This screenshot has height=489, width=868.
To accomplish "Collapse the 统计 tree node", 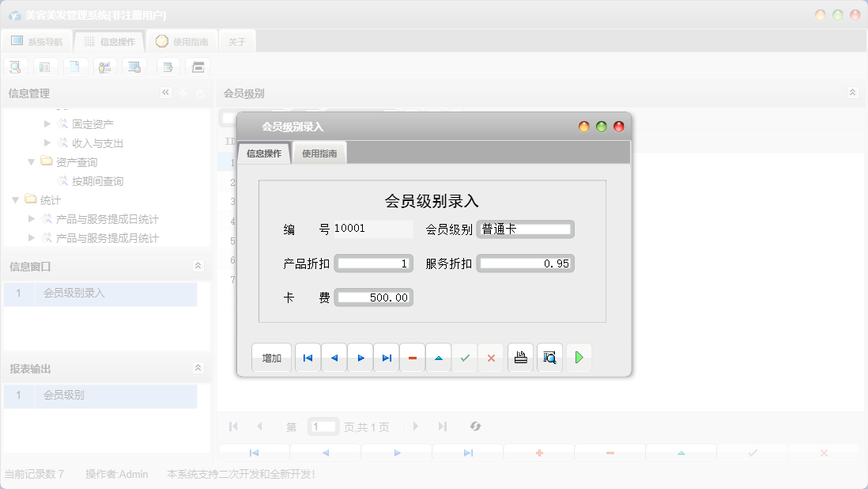I will click(14, 199).
